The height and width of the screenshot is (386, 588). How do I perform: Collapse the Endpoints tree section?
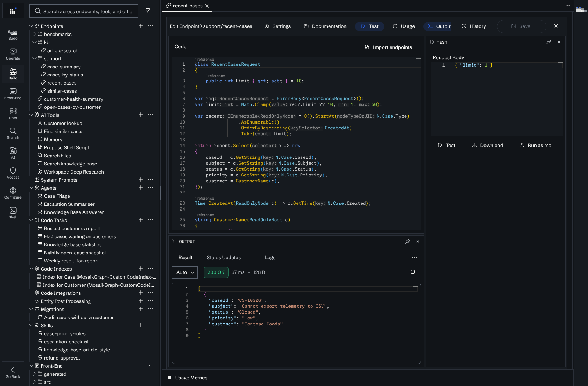click(x=31, y=26)
